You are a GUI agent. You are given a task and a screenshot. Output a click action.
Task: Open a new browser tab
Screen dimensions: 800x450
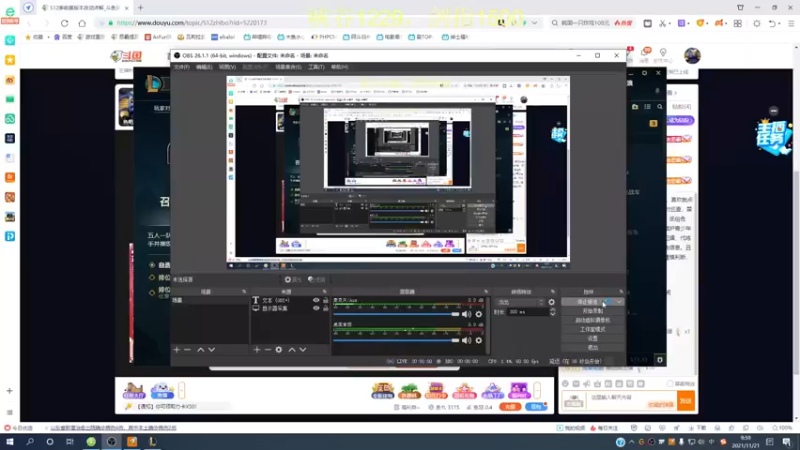140,8
